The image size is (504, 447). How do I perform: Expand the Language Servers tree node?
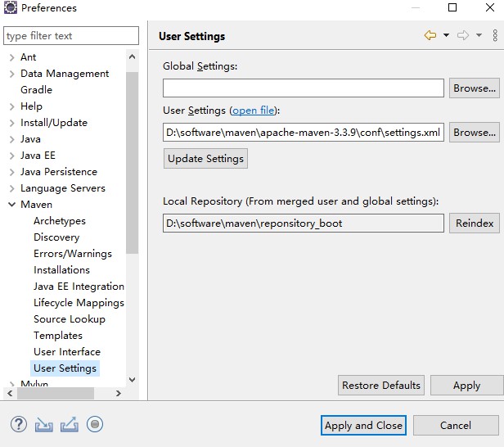(12, 188)
